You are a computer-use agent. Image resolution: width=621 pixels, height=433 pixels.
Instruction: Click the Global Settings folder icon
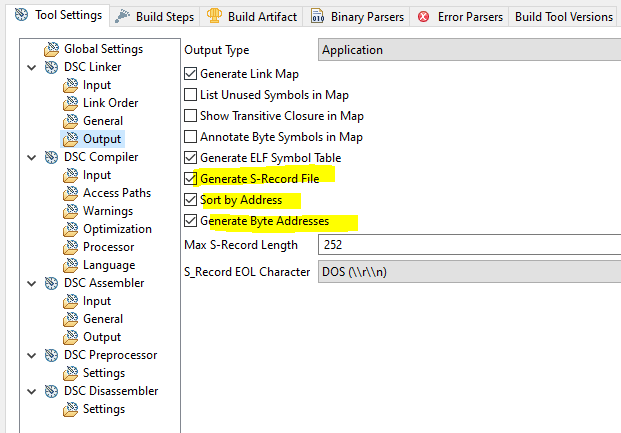(50, 49)
